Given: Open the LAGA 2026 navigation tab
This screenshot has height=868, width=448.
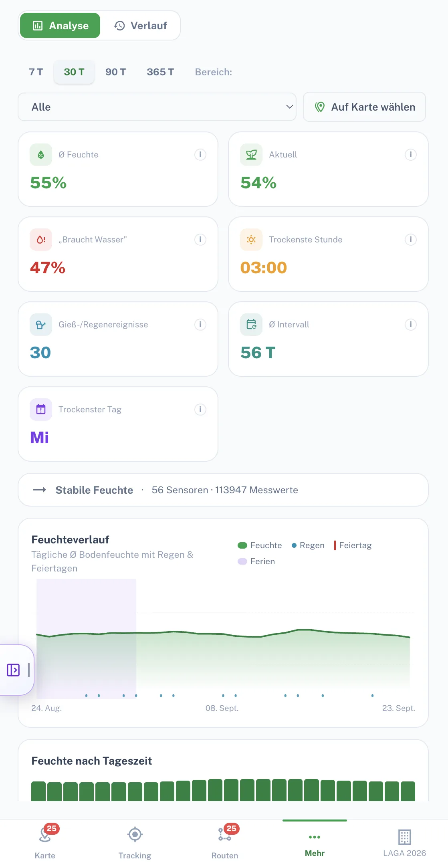Looking at the screenshot, I should click(404, 843).
